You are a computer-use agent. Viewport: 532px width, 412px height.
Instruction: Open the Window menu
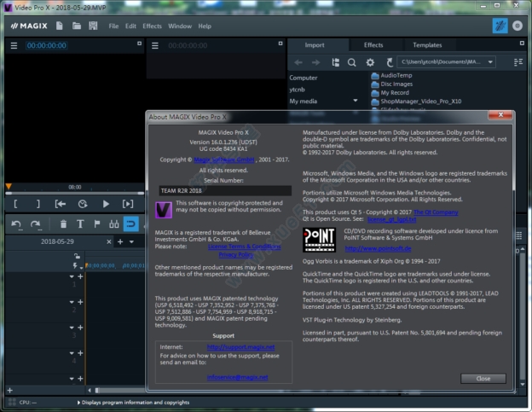pos(180,26)
